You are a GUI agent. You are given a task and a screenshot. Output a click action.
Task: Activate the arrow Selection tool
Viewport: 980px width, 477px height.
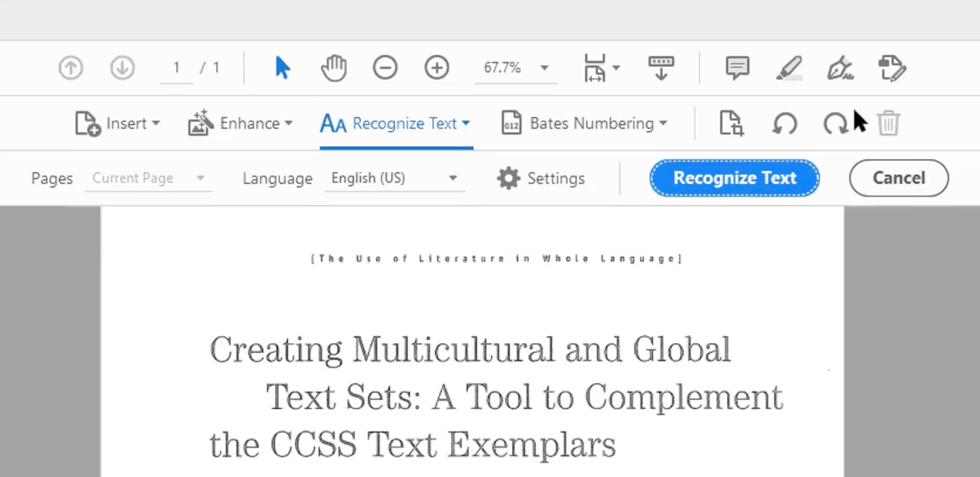pyautogui.click(x=283, y=68)
